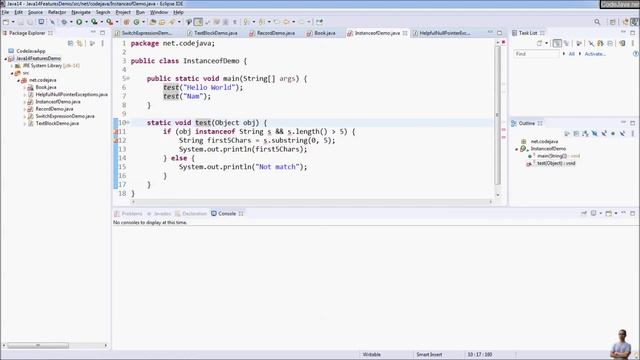
Task: Click the New Java Class toolbar icon
Action: 137,22
